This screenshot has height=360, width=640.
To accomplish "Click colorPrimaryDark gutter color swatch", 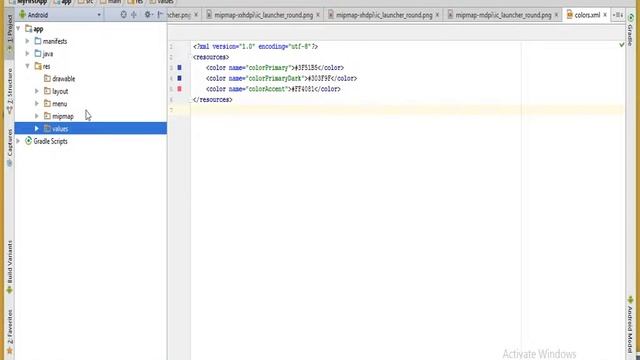I will [179, 78].
